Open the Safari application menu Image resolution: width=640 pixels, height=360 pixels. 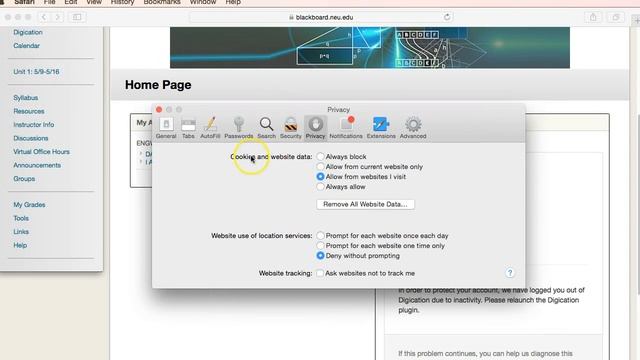point(24,2)
